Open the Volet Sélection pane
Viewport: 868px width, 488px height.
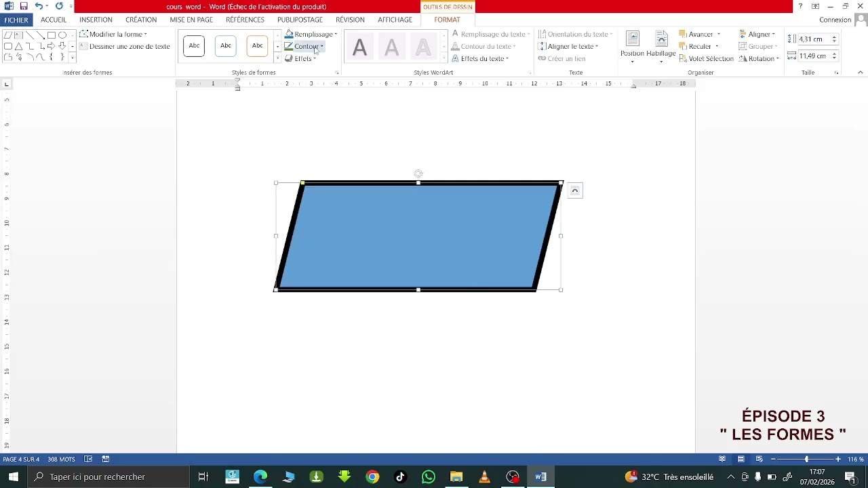[706, 58]
